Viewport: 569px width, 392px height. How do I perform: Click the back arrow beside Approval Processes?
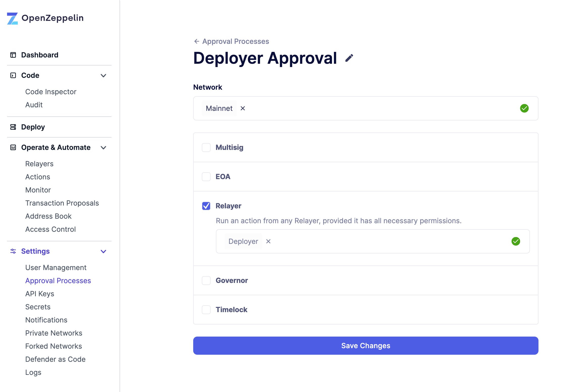[197, 41]
